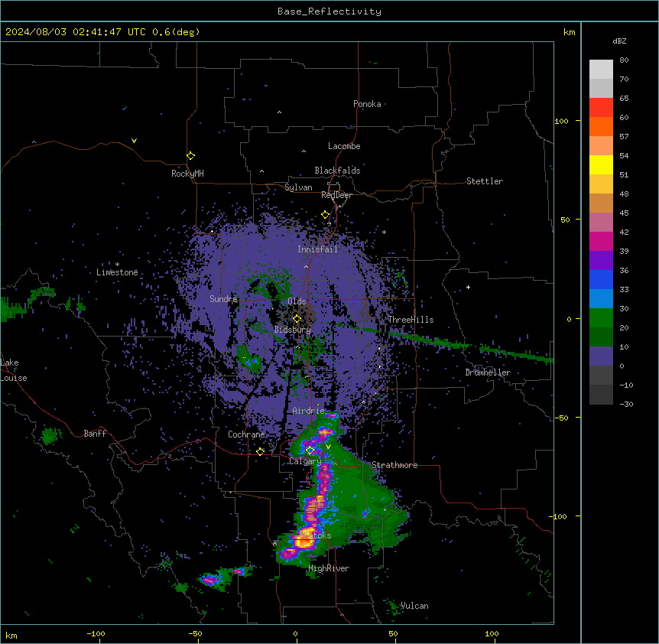Select the RedDeer label
This screenshot has height=644, width=659.
[336, 195]
